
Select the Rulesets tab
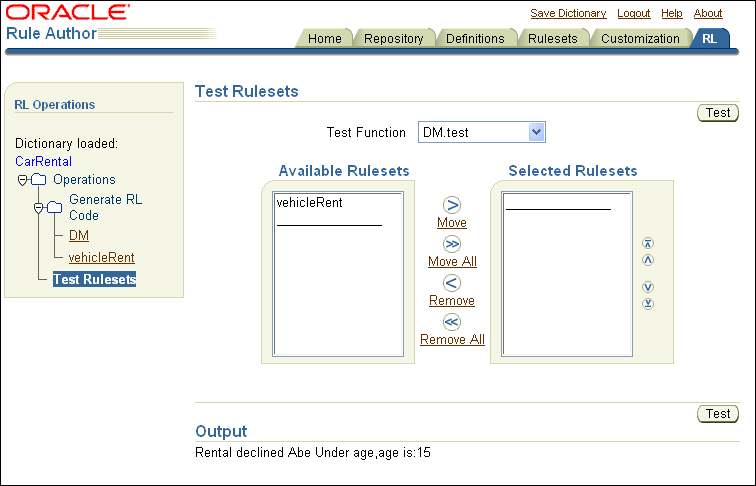click(x=553, y=39)
